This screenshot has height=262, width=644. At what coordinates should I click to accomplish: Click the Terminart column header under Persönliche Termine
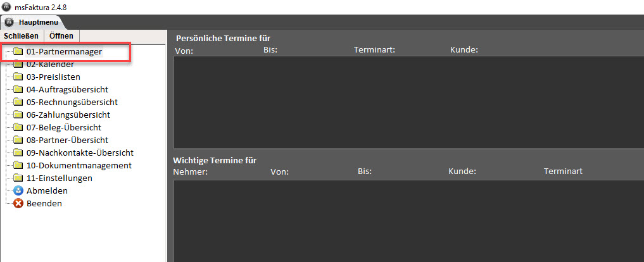coord(374,50)
